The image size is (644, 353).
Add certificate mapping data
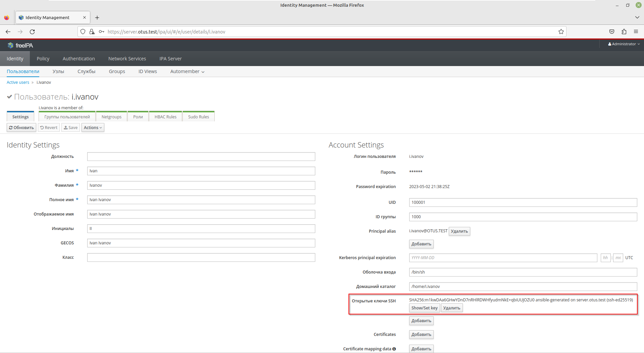coord(421,349)
